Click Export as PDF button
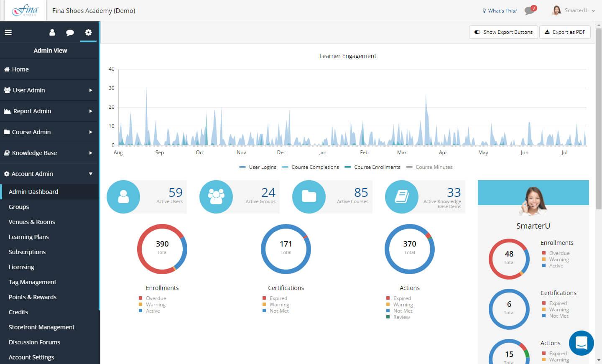The height and width of the screenshot is (364, 602). [565, 32]
